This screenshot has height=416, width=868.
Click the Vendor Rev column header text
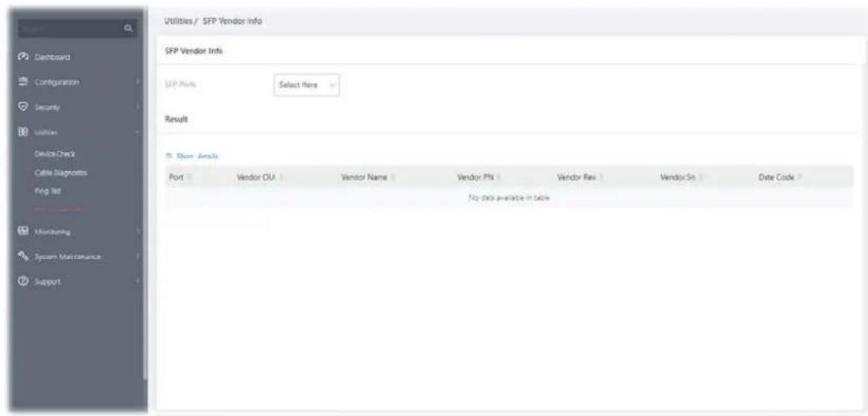pos(576,177)
